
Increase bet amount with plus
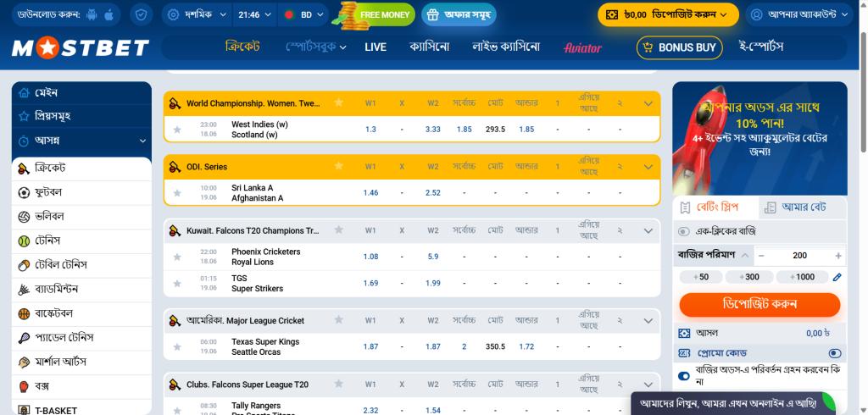pos(838,256)
